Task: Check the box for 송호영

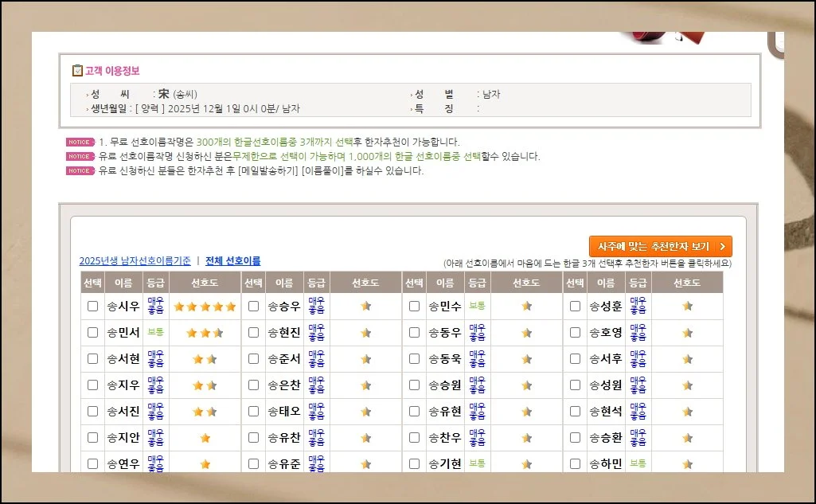Action: click(x=575, y=333)
